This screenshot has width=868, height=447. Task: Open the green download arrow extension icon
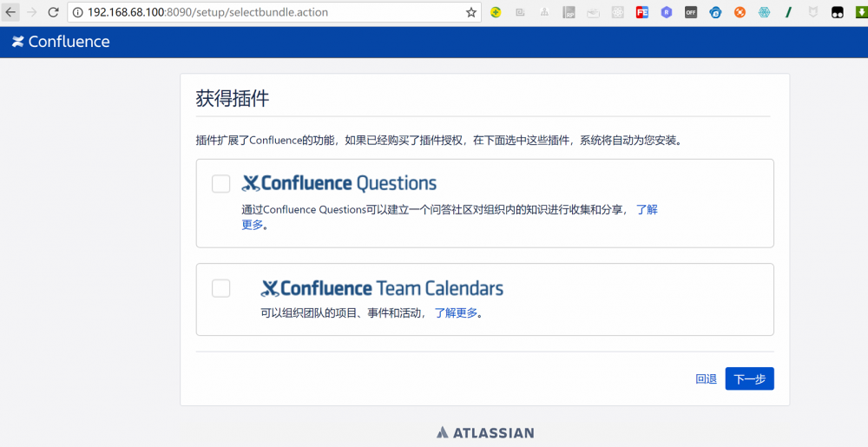[x=861, y=12]
